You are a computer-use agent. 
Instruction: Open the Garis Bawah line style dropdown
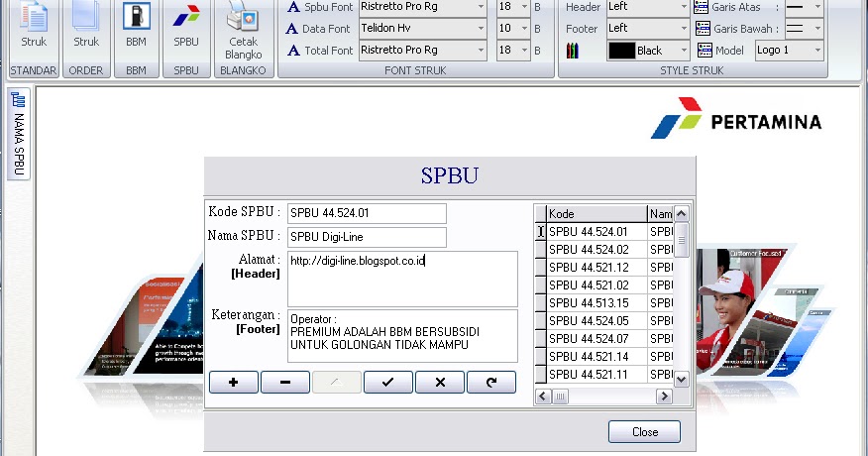(818, 29)
